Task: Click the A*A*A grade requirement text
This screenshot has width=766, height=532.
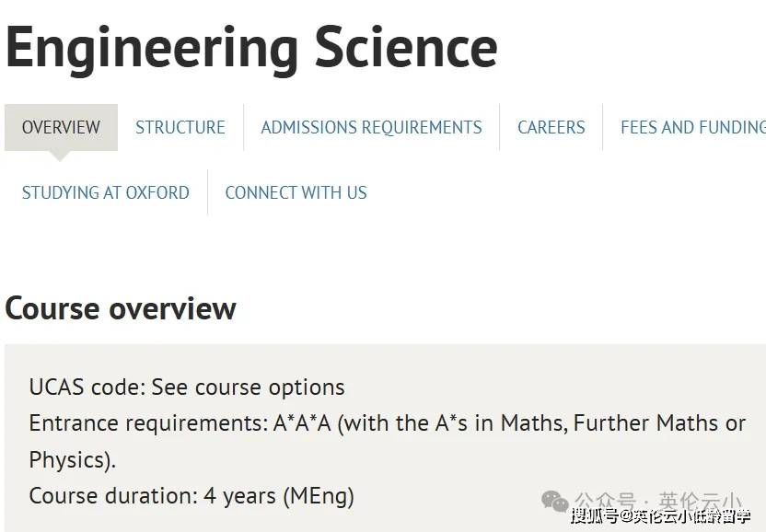Action: 302,423
